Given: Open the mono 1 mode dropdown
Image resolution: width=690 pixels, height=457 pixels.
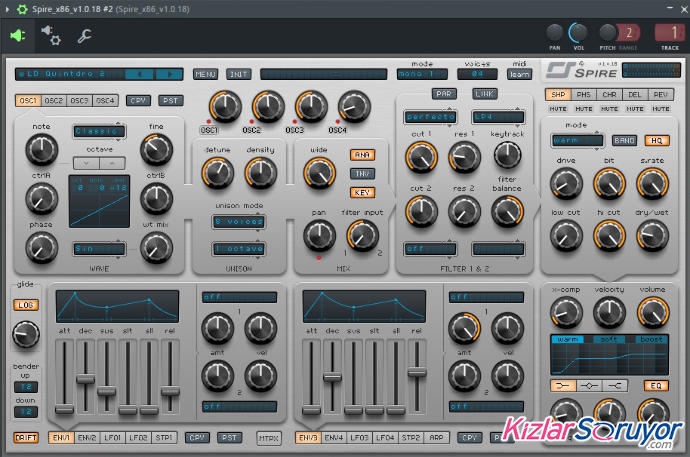Looking at the screenshot, I should pos(422,74).
